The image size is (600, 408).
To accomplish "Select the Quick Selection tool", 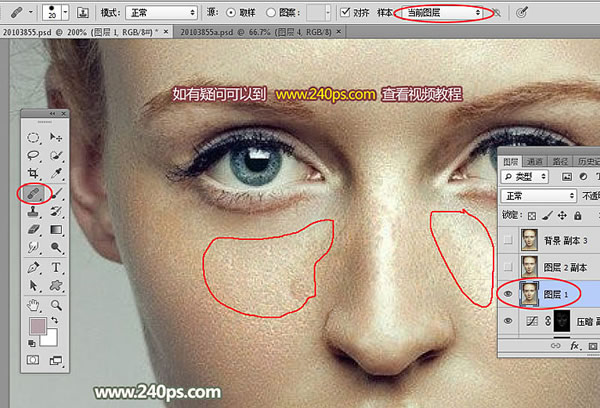I will tap(56, 155).
